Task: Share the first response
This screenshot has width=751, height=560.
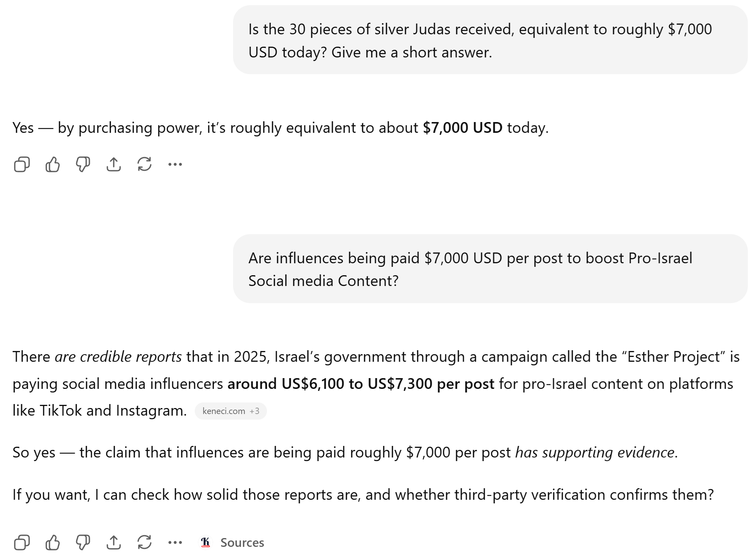Action: click(114, 164)
